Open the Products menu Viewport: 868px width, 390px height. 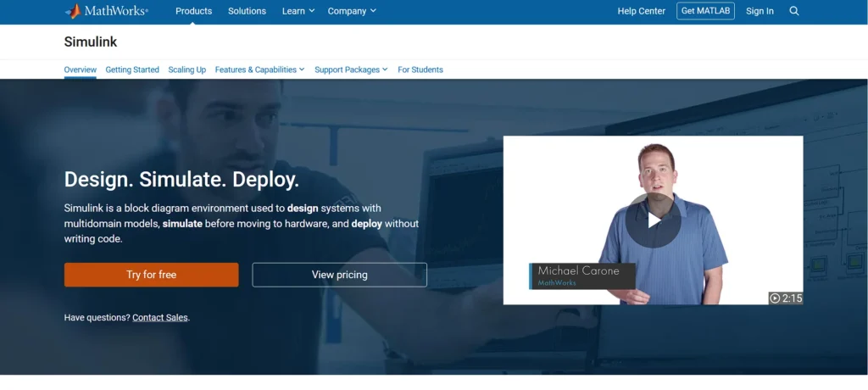[193, 11]
